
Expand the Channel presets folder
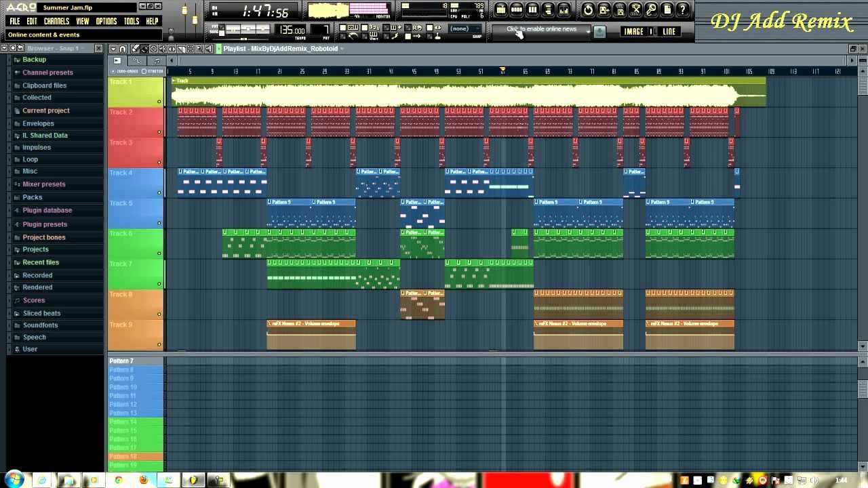click(x=47, y=73)
